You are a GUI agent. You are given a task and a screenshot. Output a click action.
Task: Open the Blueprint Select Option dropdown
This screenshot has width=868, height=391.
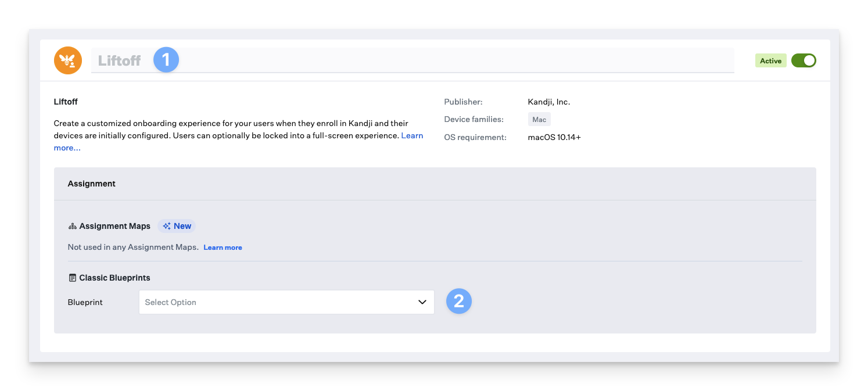pyautogui.click(x=279, y=302)
